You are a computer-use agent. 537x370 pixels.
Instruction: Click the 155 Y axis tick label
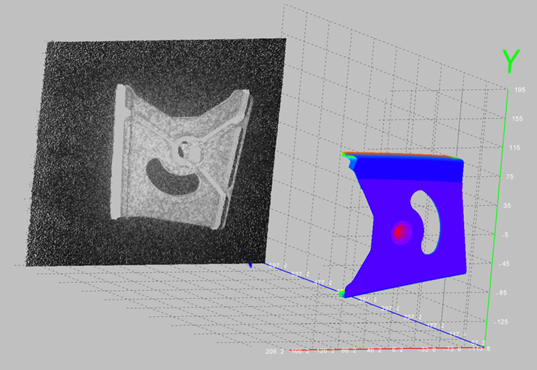click(517, 119)
